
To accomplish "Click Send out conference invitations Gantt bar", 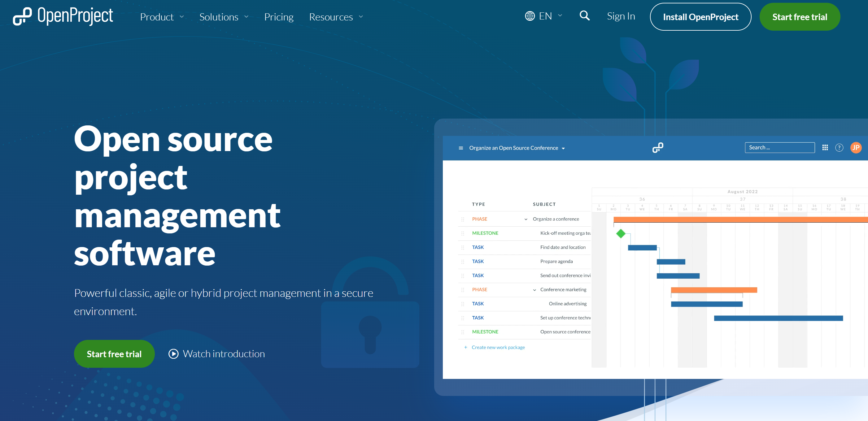I will click(x=678, y=276).
